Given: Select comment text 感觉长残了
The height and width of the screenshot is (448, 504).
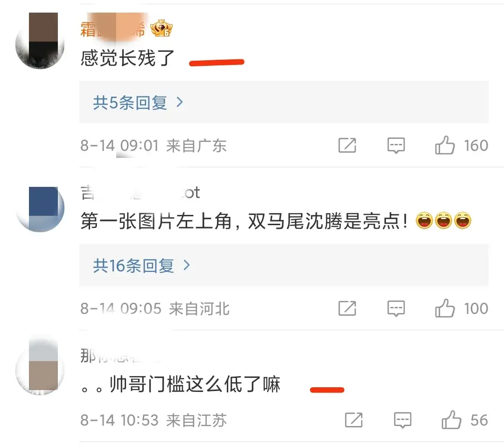Looking at the screenshot, I should coord(127,58).
